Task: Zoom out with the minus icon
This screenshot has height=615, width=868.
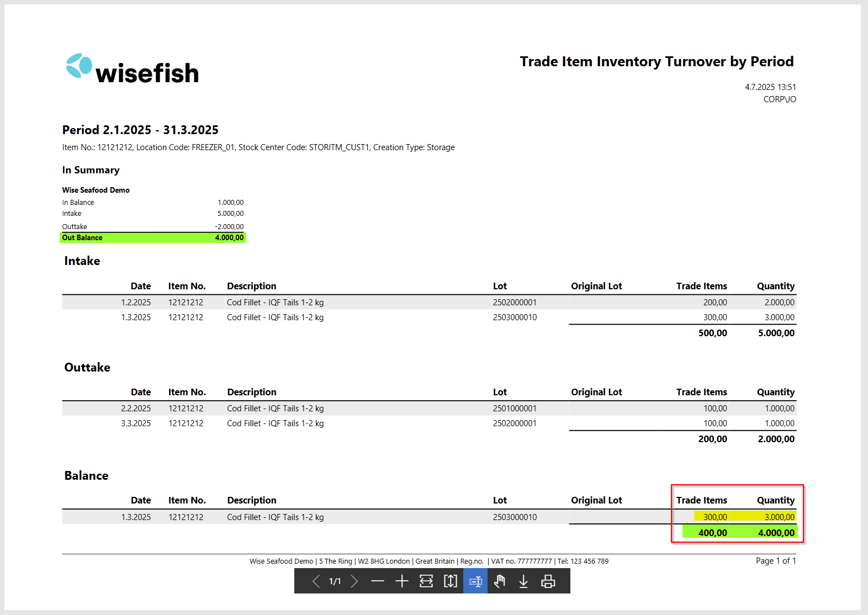Action: click(x=378, y=581)
